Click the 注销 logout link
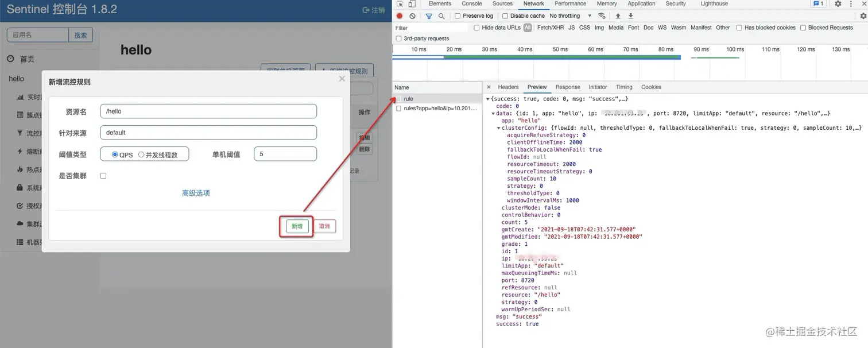 pyautogui.click(x=374, y=10)
